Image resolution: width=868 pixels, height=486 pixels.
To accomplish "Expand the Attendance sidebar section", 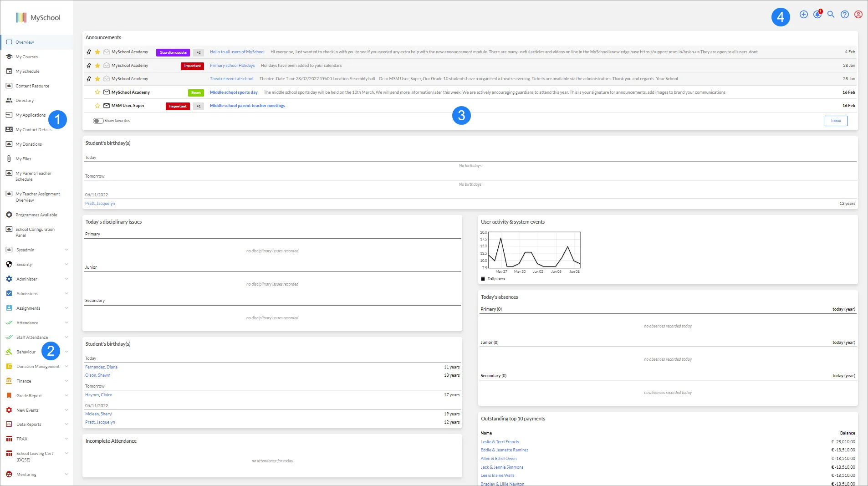I will click(x=66, y=323).
